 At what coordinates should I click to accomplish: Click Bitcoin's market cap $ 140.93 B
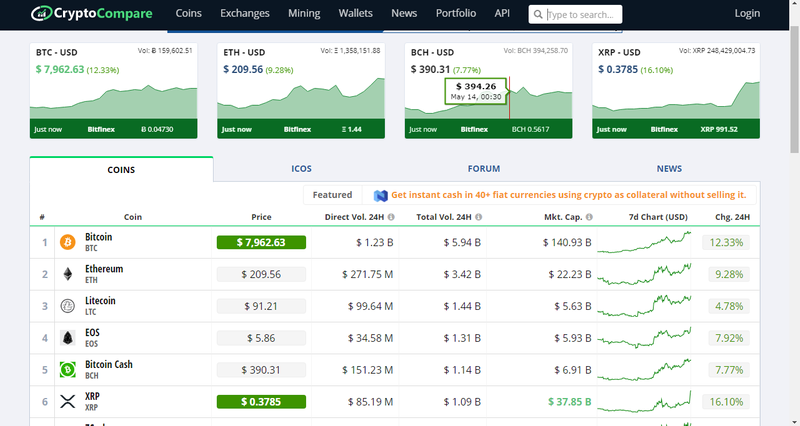[x=567, y=242]
